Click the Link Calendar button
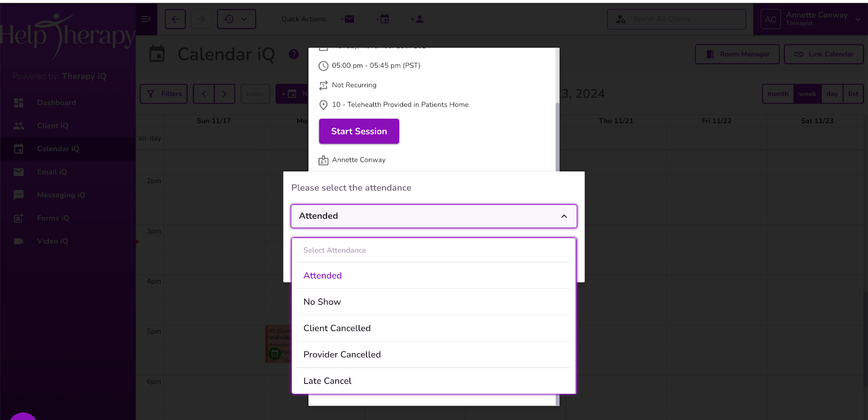 coord(824,54)
